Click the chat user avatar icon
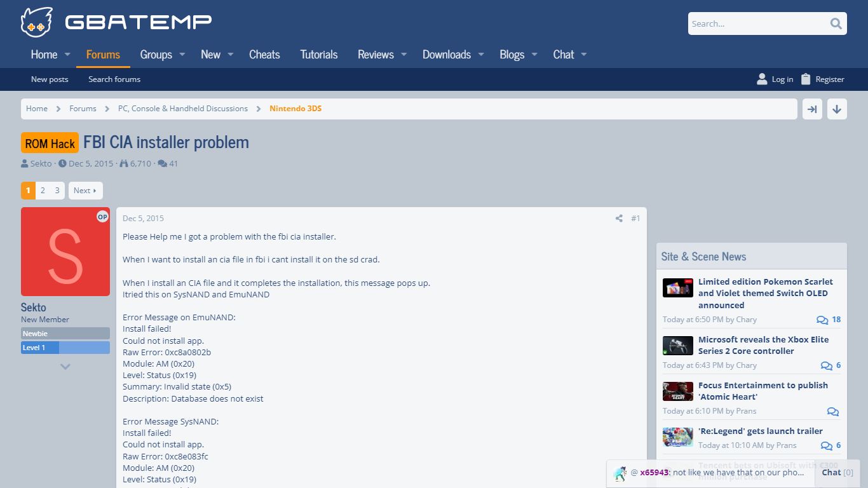 coord(620,473)
